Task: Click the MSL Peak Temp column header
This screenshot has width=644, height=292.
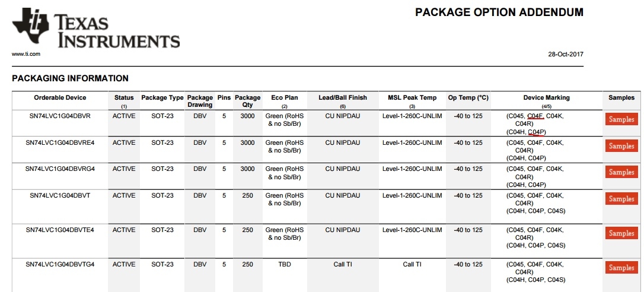Action: pos(412,98)
